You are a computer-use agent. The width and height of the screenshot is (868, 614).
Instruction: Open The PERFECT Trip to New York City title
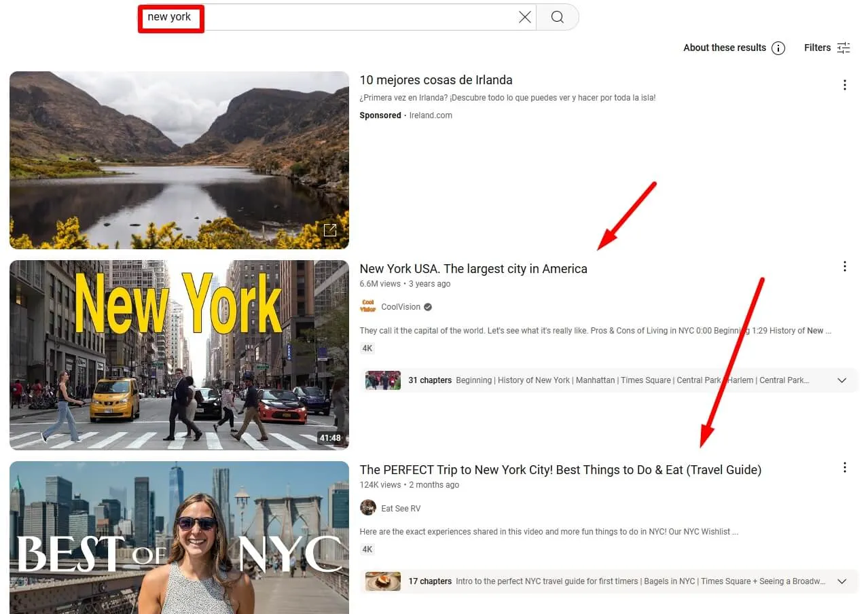[x=560, y=470]
